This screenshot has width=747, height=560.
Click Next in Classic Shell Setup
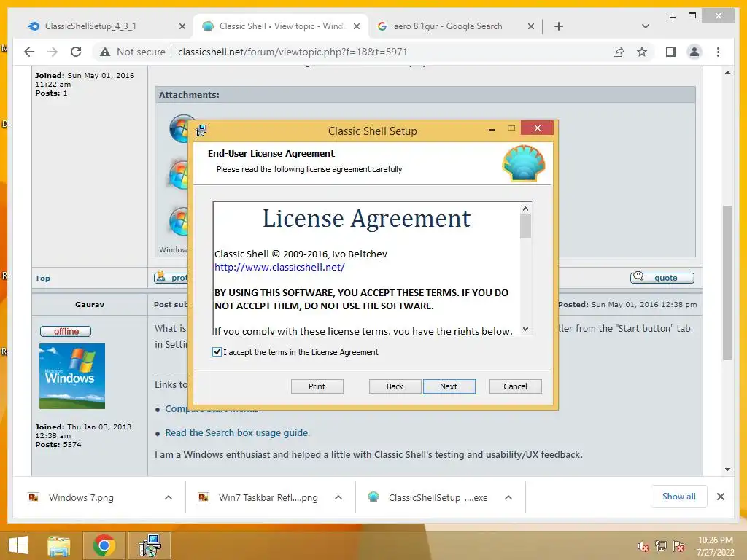click(449, 386)
